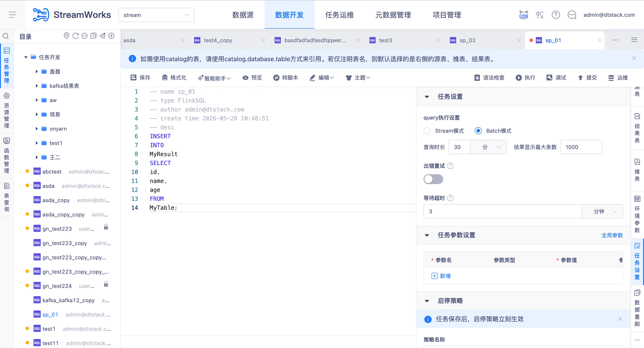Switch to the test3 tab
644x348 pixels.
coord(385,40)
